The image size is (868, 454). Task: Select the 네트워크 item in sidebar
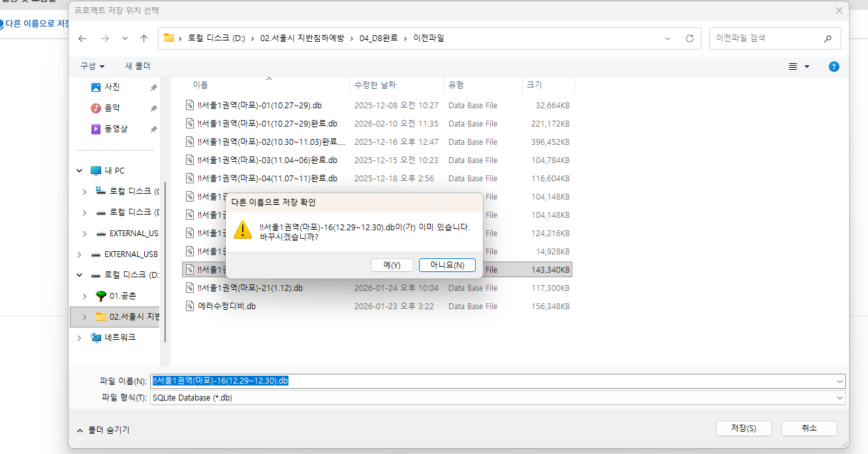point(119,338)
